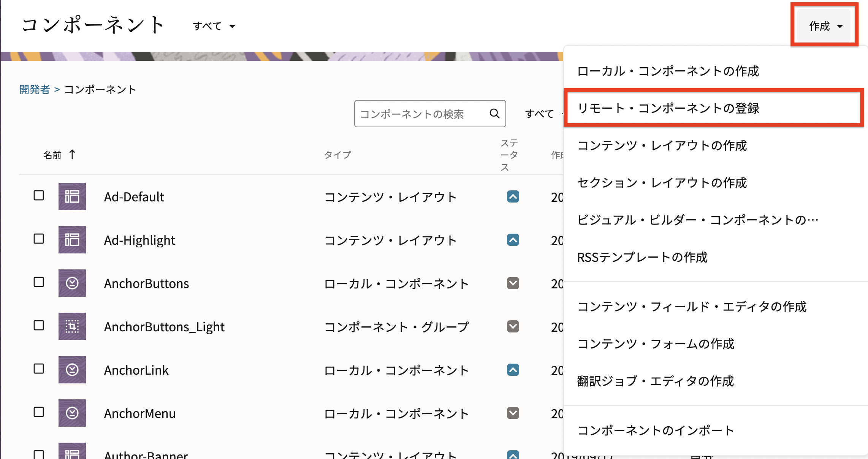
Task: Click the AnchorLink local component icon
Action: point(72,370)
